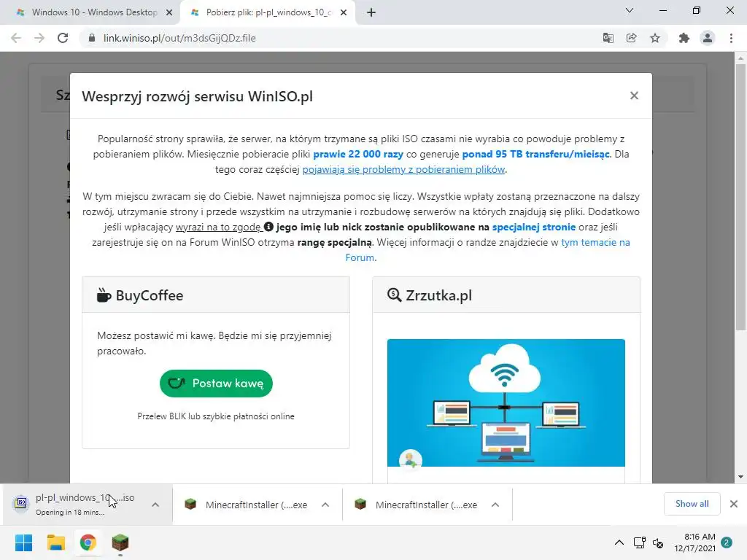Open the notification badge showing 2
This screenshot has width=747, height=560.
727,542
